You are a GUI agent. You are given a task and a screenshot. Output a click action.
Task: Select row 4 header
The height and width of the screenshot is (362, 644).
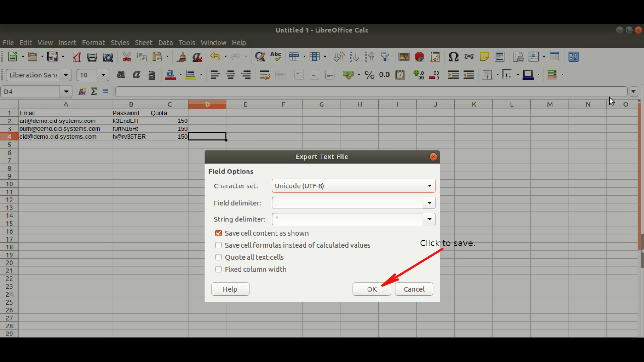click(x=9, y=137)
